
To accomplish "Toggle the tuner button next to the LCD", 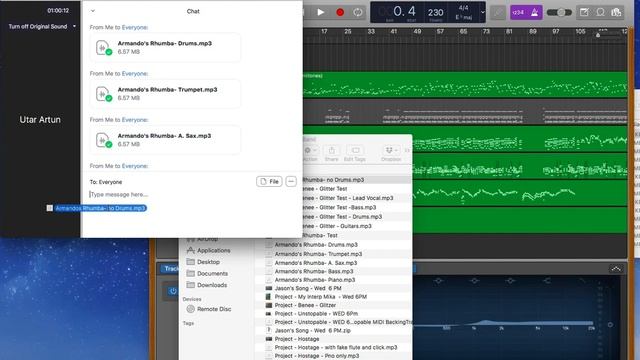I will click(x=498, y=13).
